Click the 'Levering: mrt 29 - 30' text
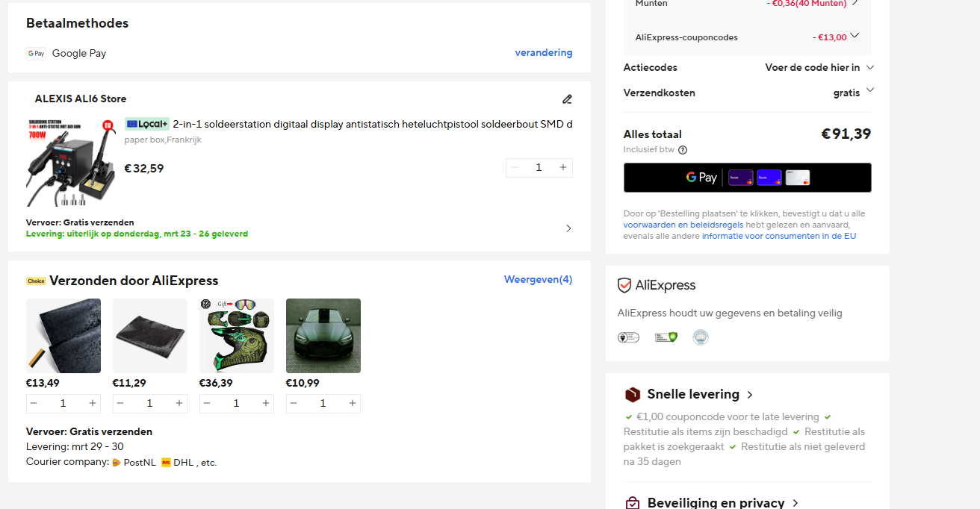This screenshot has width=980, height=509. 75,446
